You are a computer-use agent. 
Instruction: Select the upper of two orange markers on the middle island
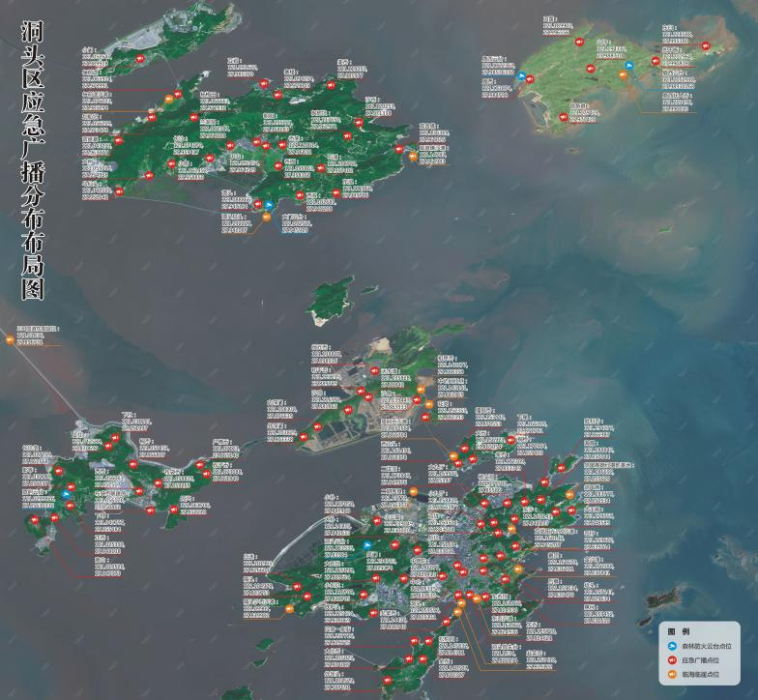(422, 390)
